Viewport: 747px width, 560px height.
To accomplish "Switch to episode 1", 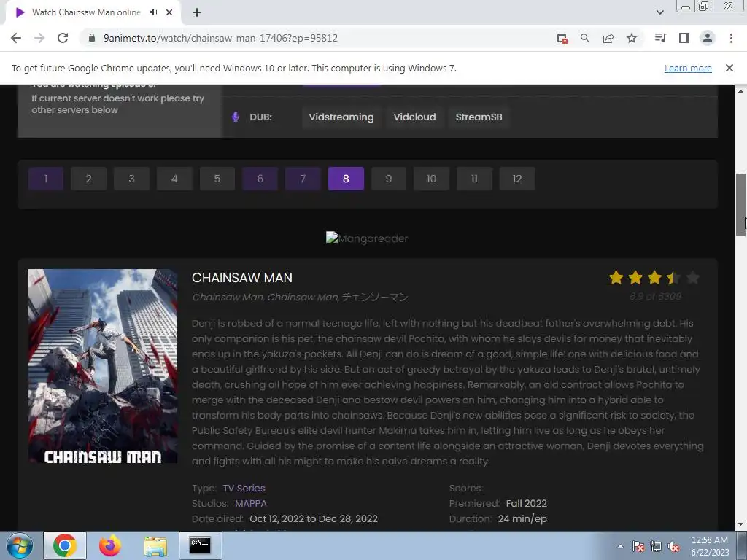I will pos(46,179).
